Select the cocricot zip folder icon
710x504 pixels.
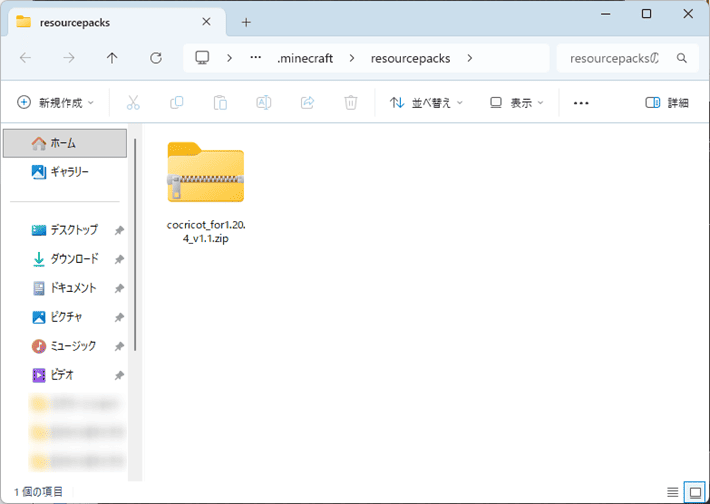click(206, 172)
